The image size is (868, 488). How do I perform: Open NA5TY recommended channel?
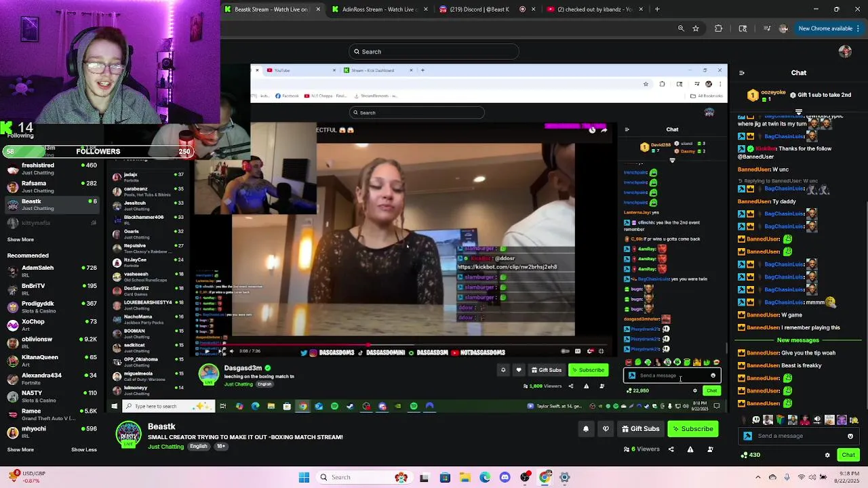point(52,396)
